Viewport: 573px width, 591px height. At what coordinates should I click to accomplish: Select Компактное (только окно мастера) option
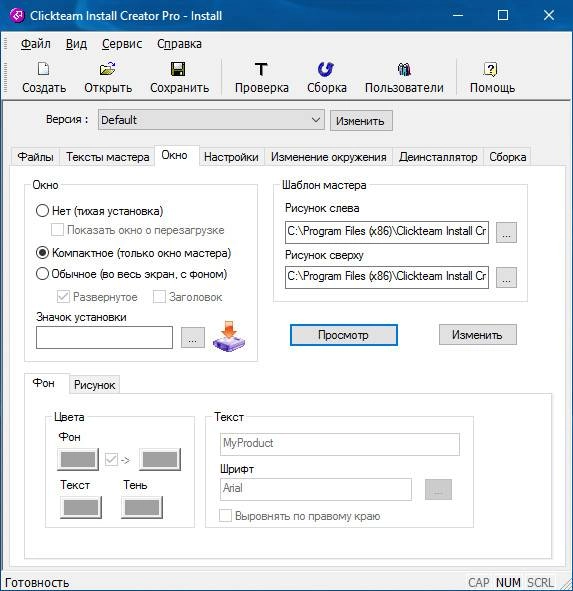pyautogui.click(x=42, y=253)
